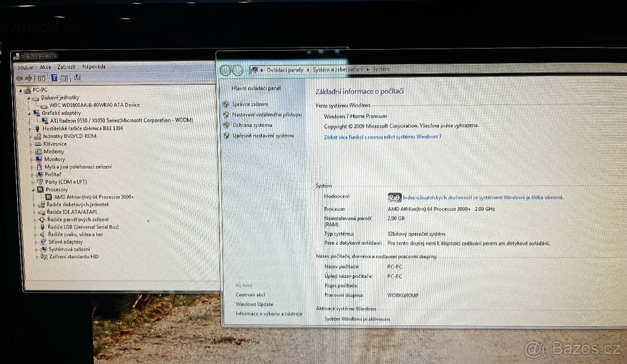Click the 2,9 experience index rating
Screen dimensions: 627x364
[393, 197]
